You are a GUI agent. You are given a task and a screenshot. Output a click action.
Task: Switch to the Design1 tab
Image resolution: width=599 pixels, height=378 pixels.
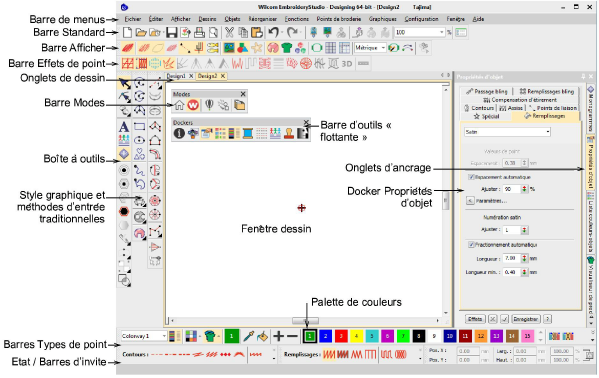click(x=176, y=76)
